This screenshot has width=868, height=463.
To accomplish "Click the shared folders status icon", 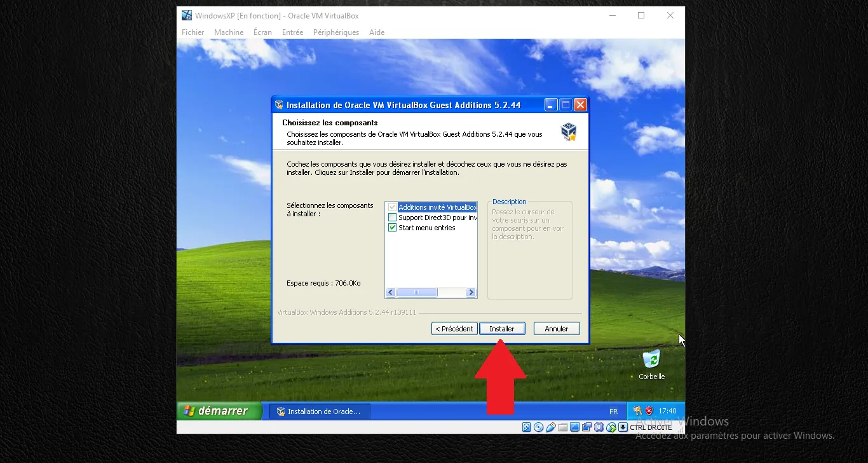I will coord(562,427).
